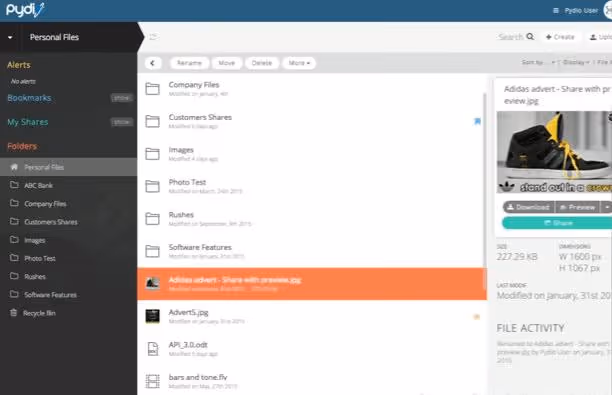612x395 pixels.
Task: Click the home icon beside Personal Files
Action: point(14,167)
